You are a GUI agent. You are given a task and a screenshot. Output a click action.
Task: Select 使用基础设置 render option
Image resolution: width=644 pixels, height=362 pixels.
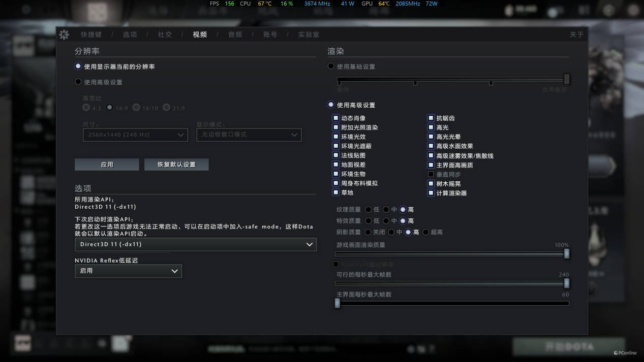tap(331, 66)
